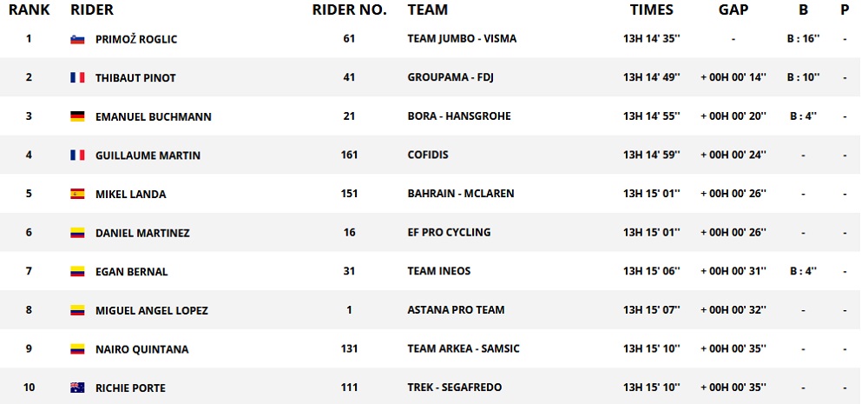Click the Colombian flag beside Miguel Angel Lopez
This screenshot has height=404, width=868.
pos(77,310)
